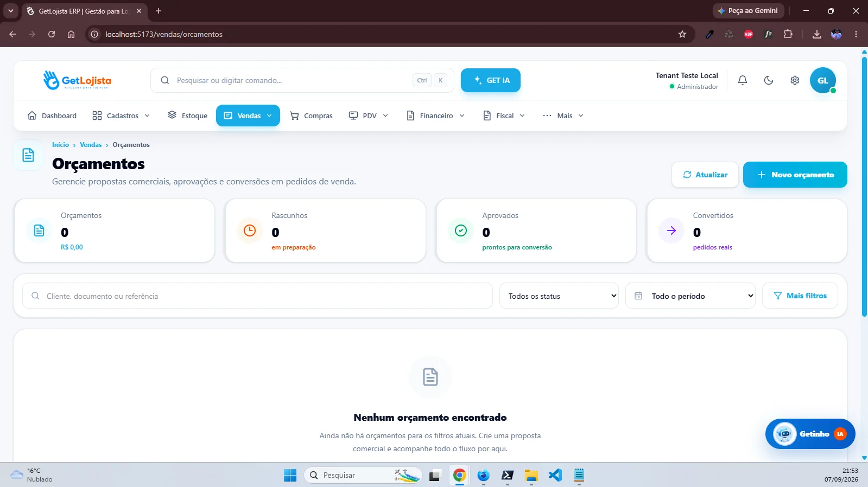Expand the Financeiro menu dropdown
868x487 pixels.
[x=435, y=116]
